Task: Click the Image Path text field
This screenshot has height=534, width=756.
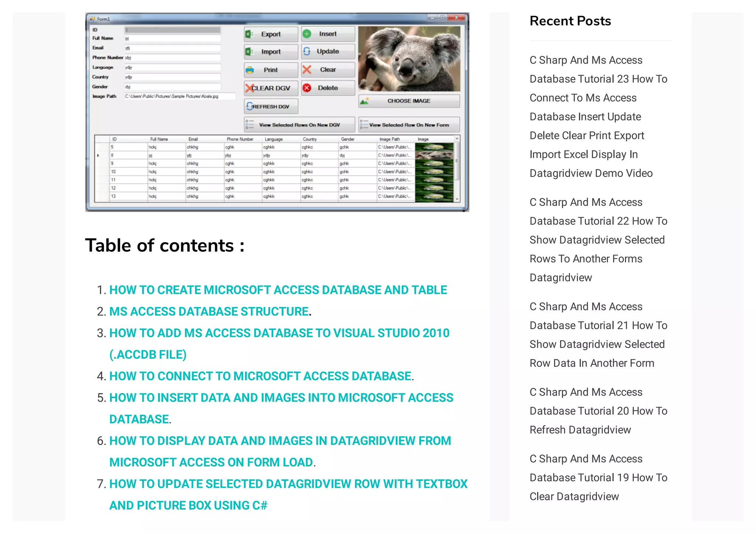Action: click(x=180, y=96)
